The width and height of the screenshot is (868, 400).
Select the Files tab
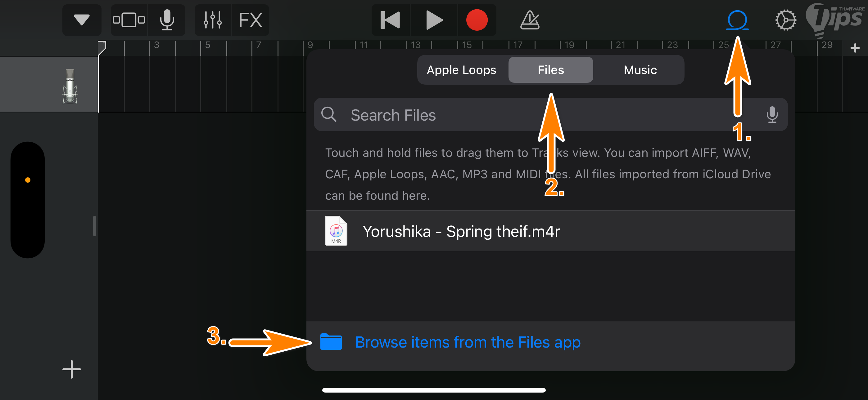(551, 70)
